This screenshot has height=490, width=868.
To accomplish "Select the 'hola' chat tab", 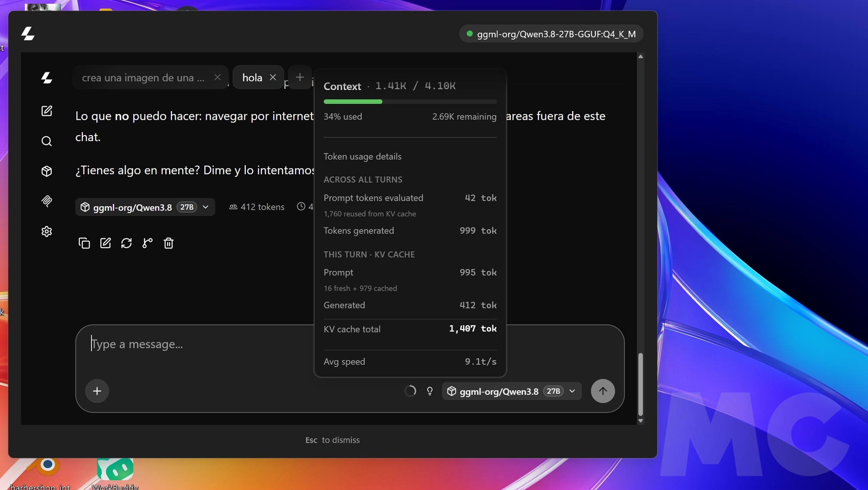I will click(x=252, y=78).
